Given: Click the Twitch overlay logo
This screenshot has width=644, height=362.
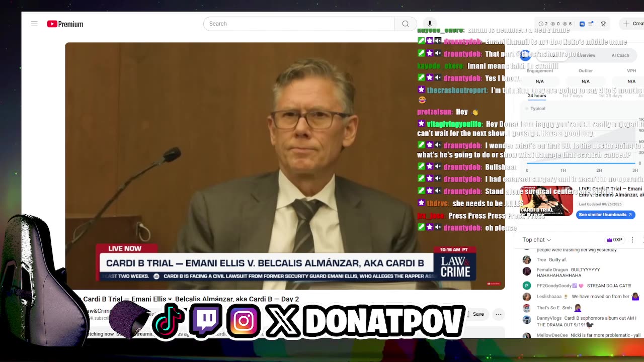Looking at the screenshot, I should coord(205,320).
